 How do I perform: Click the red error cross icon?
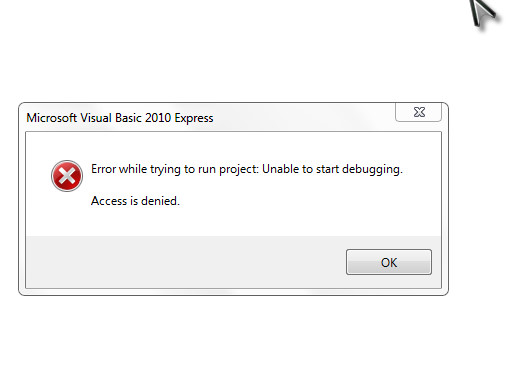67,176
